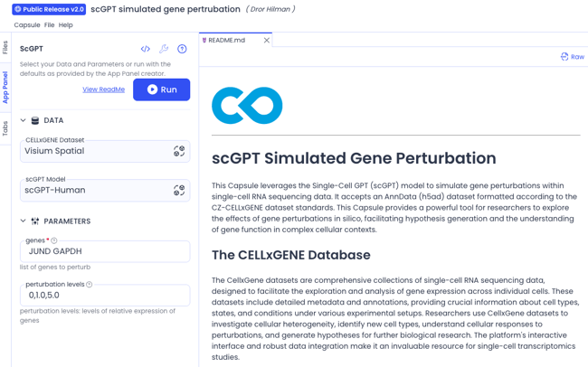Switch to the Files side tab
The height and width of the screenshot is (367, 588).
(x=5, y=47)
